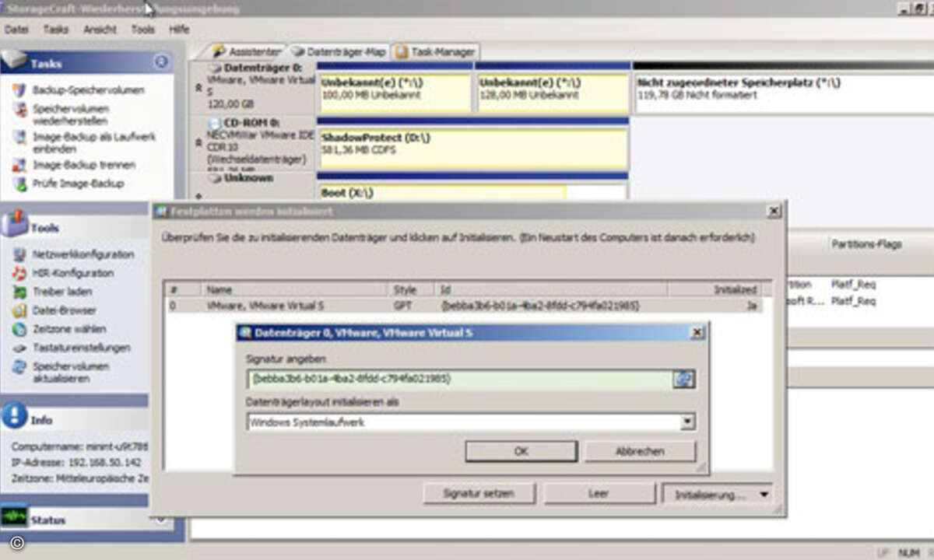
Task: Open Image-Backup als Laufwerk einbinden task
Action: [94, 142]
